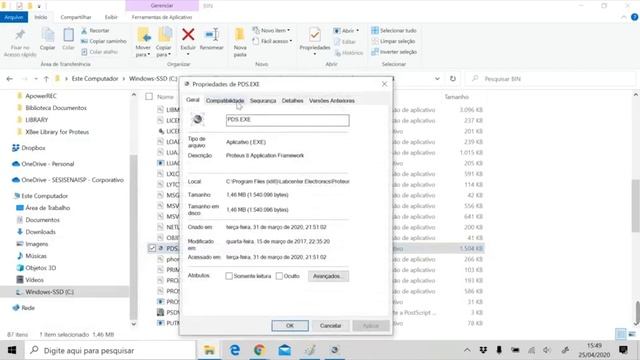Open the Versões Anteriores tab
640x360 pixels.
pyautogui.click(x=332, y=101)
